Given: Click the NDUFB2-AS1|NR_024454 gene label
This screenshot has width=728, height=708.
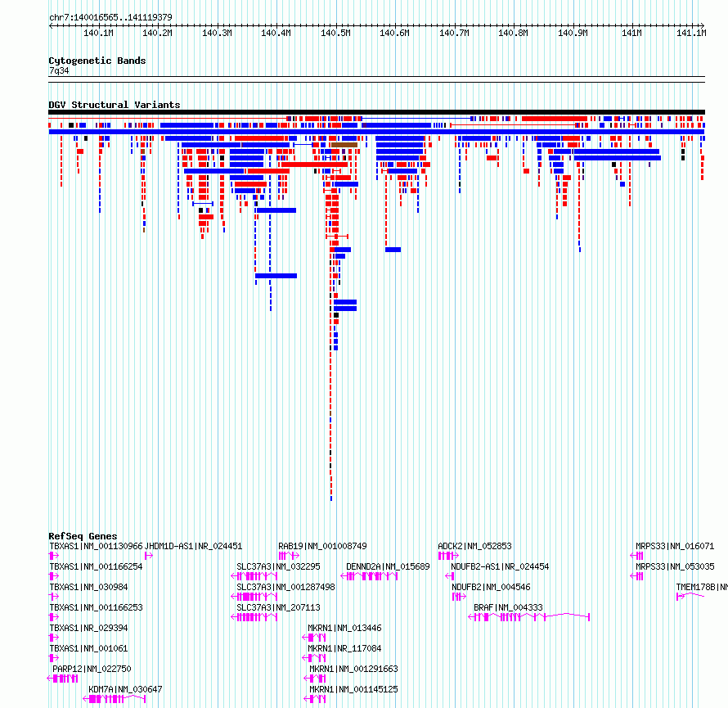Looking at the screenshot, I should 500,566.
